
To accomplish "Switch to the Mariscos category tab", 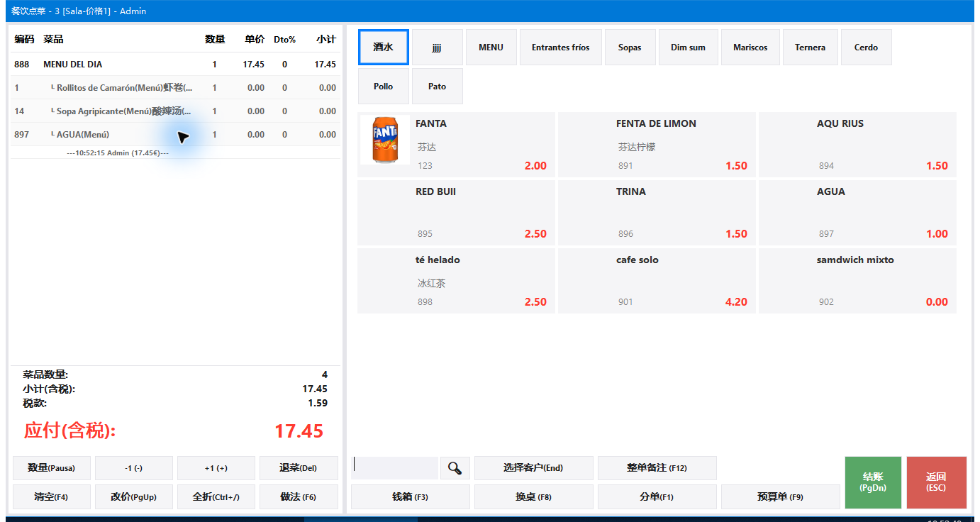I will pos(750,48).
